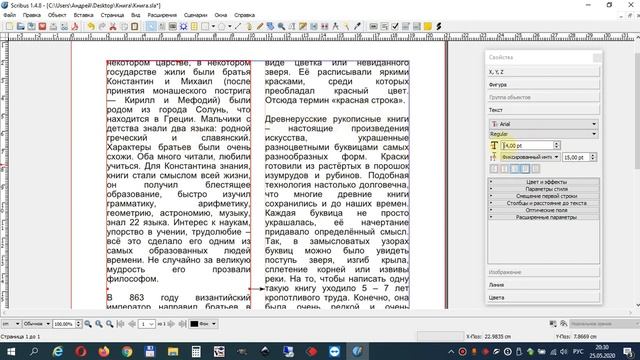The width and height of the screenshot is (640, 360).
Task: Open the Arial font family dropdown
Action: [x=543, y=124]
